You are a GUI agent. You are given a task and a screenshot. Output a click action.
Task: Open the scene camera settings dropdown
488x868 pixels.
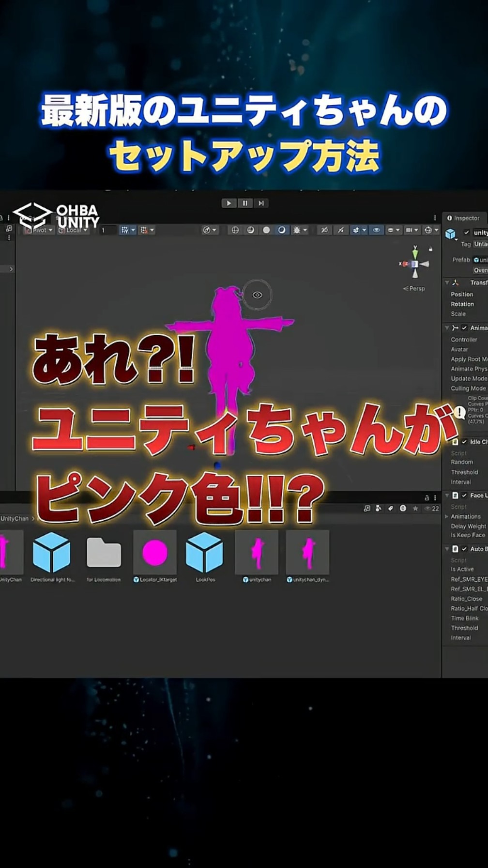pos(412,230)
